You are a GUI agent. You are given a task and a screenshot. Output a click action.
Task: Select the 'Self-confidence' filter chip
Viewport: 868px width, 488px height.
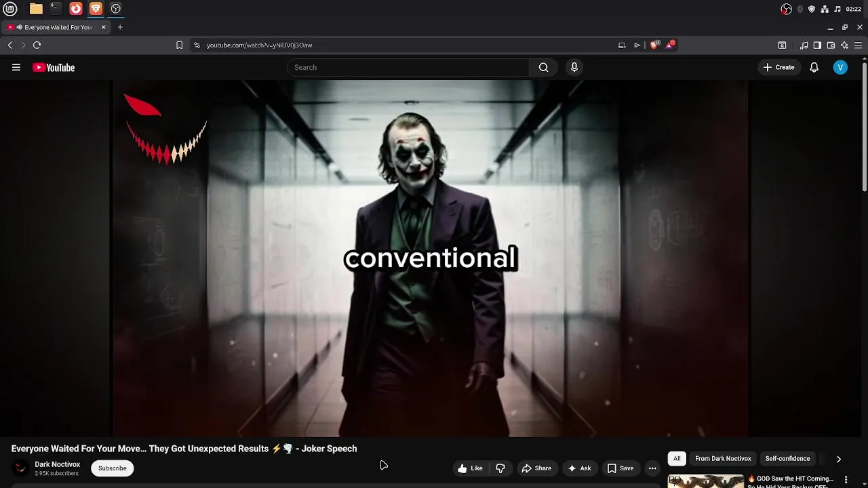point(787,459)
